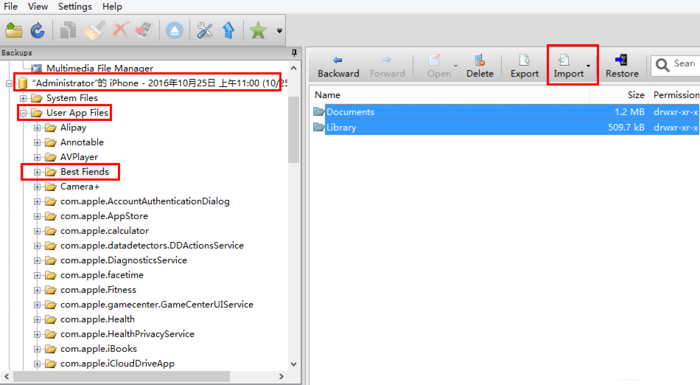Select the Documents folder row
Image resolution: width=700 pixels, height=385 pixels.
click(505, 112)
